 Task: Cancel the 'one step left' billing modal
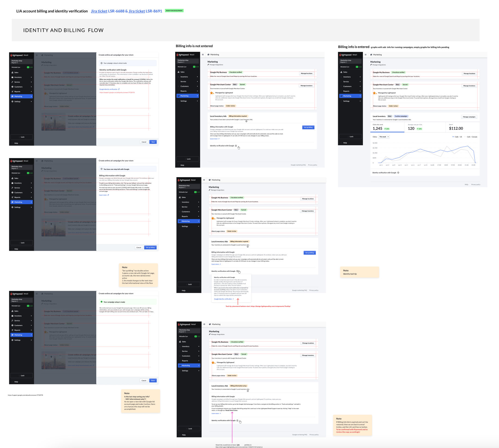tap(139, 248)
